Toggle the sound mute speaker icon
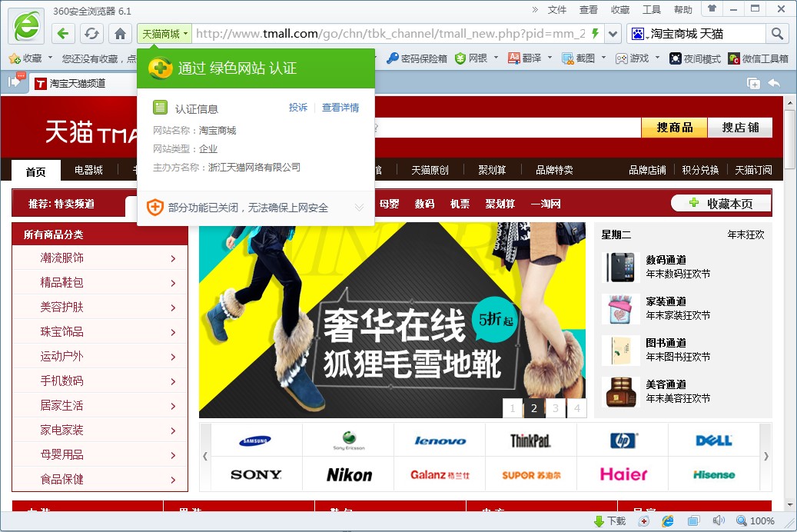This screenshot has width=797, height=532. (x=718, y=520)
